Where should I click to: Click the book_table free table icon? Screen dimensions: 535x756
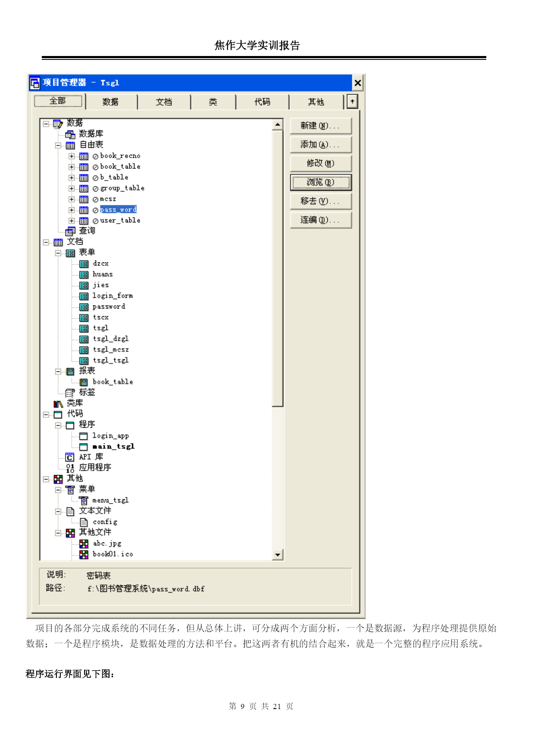[x=84, y=167]
